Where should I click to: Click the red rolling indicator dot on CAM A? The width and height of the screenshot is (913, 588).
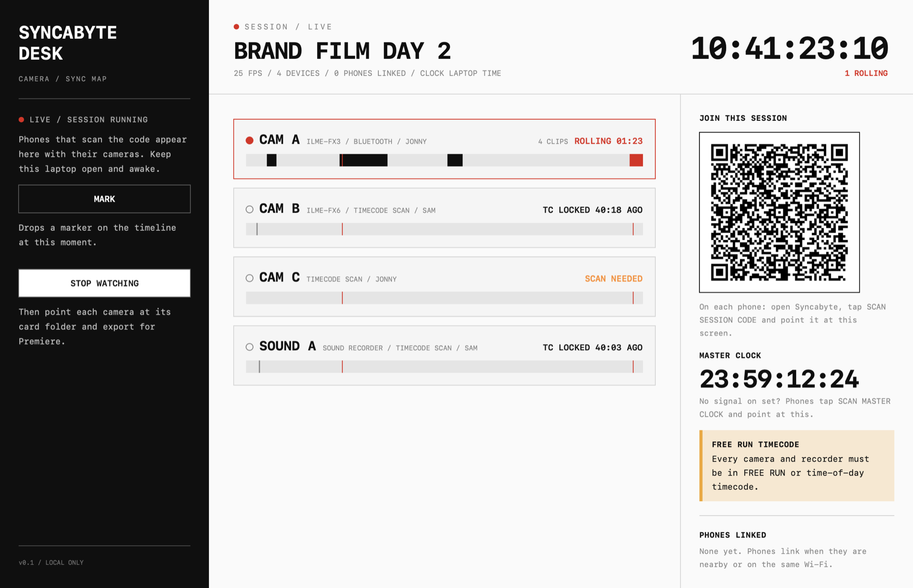tap(250, 141)
